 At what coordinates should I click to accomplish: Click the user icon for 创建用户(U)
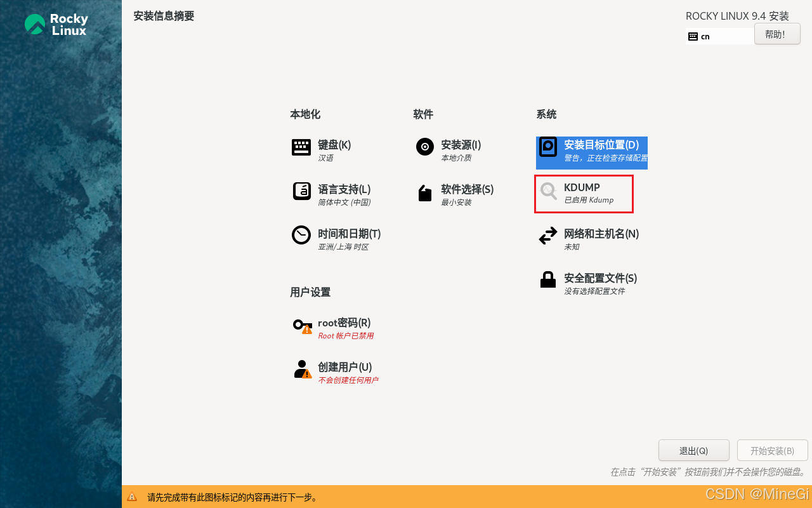point(302,369)
